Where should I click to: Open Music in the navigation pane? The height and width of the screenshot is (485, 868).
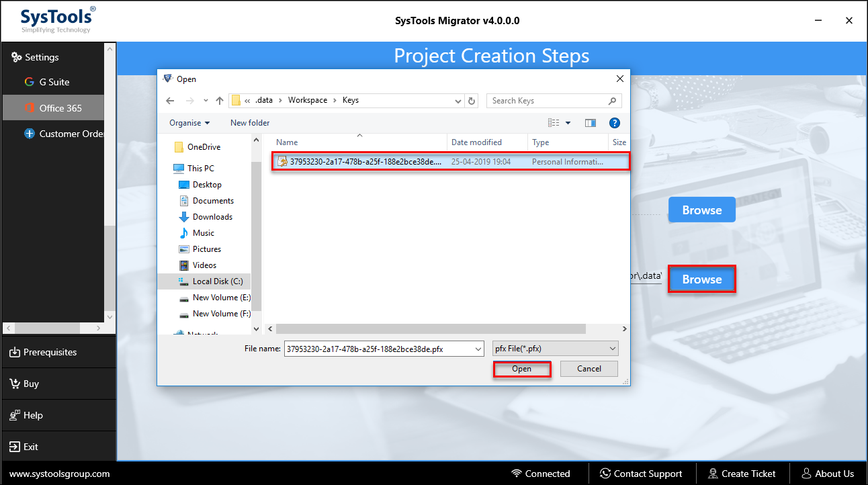pyautogui.click(x=203, y=233)
